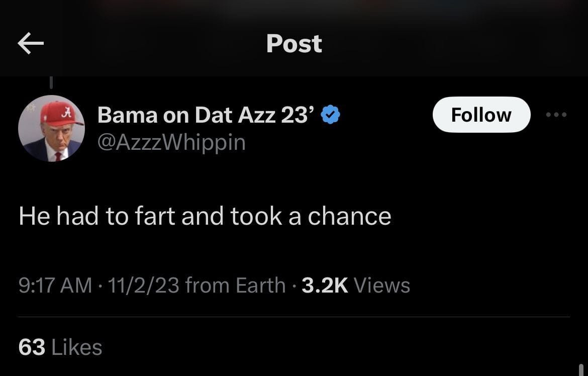588x376 pixels.
Task: View the 3.2K count number
Action: pos(325,286)
